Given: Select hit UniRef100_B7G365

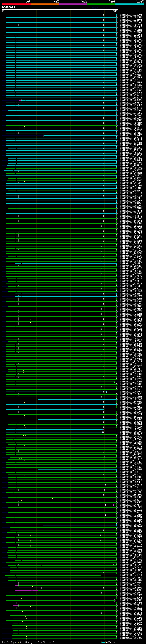Looking at the screenshot, I should tap(131, 180).
